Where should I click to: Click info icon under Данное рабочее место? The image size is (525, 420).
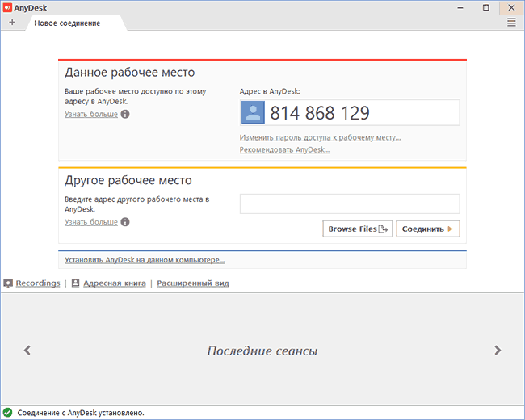[125, 115]
